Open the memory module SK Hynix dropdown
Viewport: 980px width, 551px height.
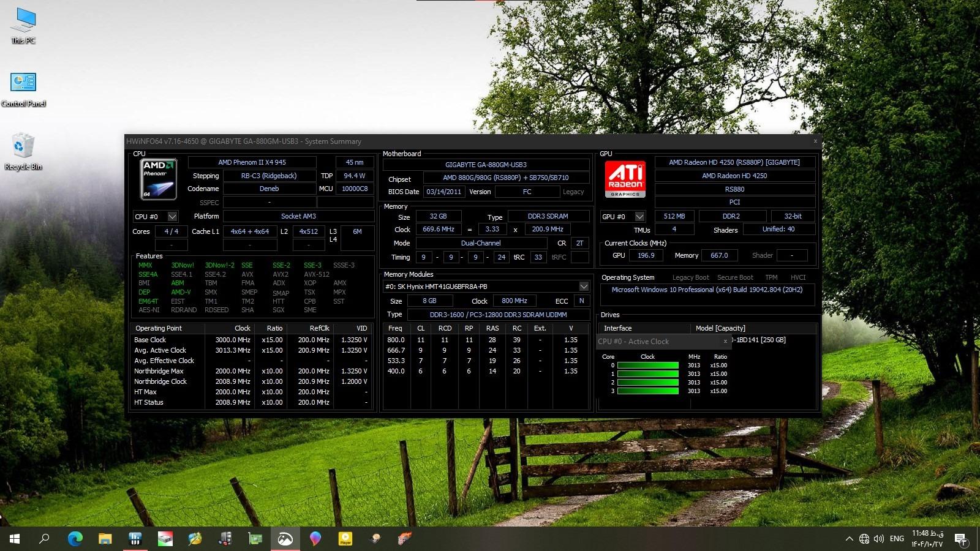tap(583, 287)
